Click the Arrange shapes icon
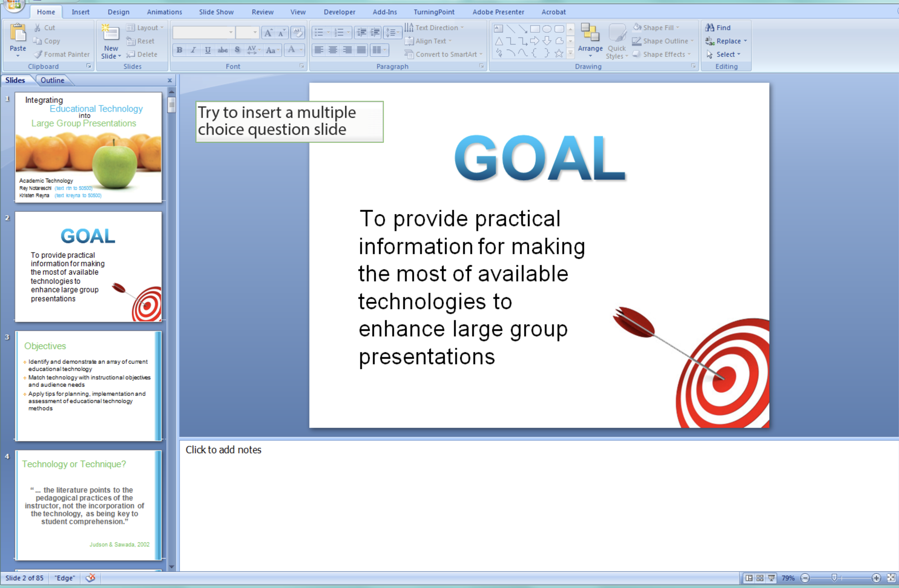 590,33
